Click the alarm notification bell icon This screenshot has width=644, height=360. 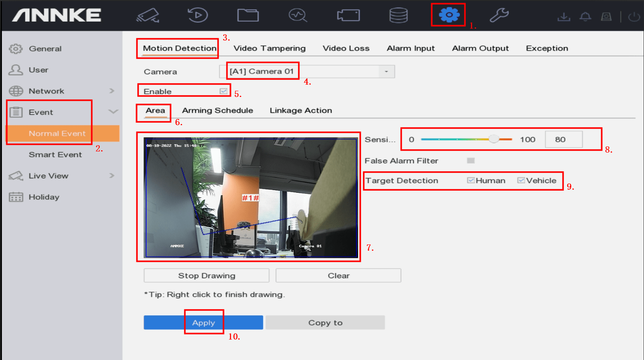(585, 16)
